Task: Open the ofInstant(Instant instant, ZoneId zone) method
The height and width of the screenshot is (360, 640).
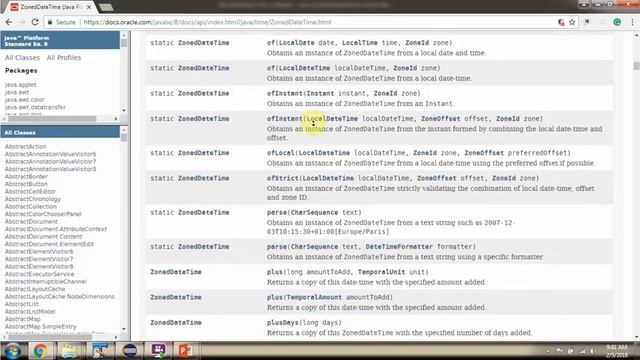Action: [x=284, y=93]
